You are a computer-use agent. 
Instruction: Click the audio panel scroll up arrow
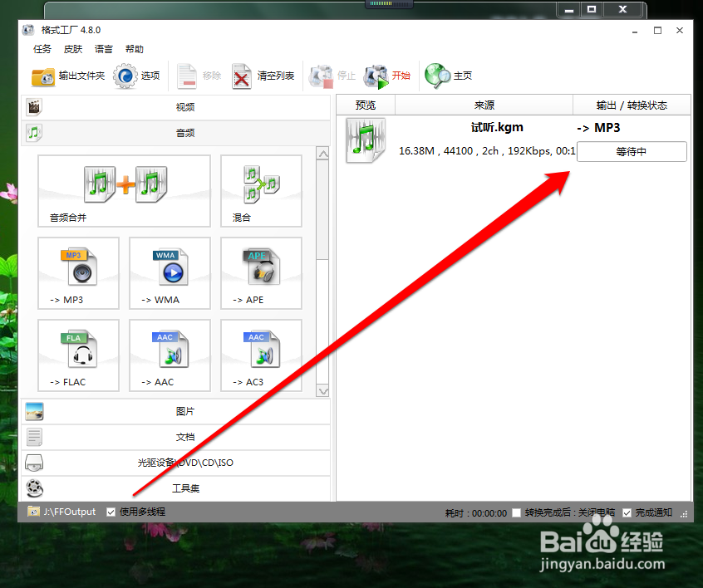coord(322,154)
